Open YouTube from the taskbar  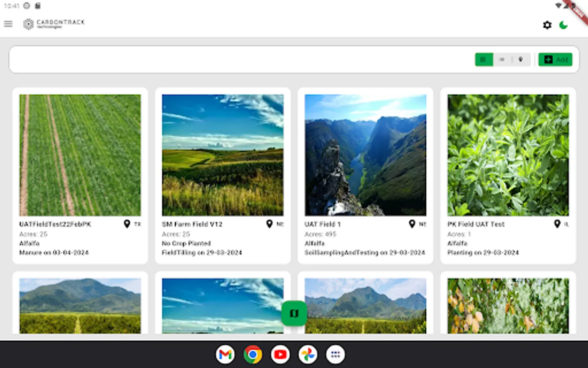pyautogui.click(x=281, y=355)
